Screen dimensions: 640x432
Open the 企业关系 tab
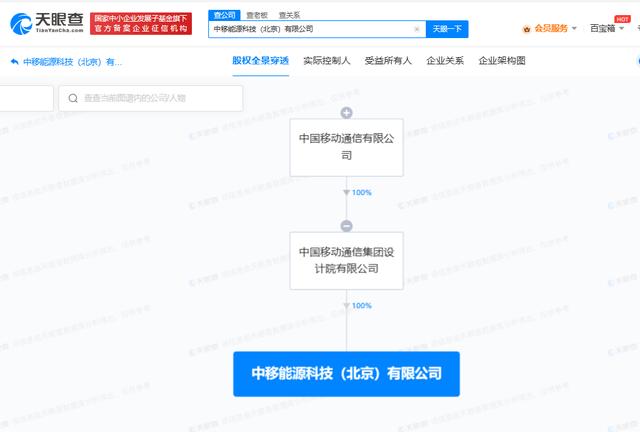[x=444, y=61]
